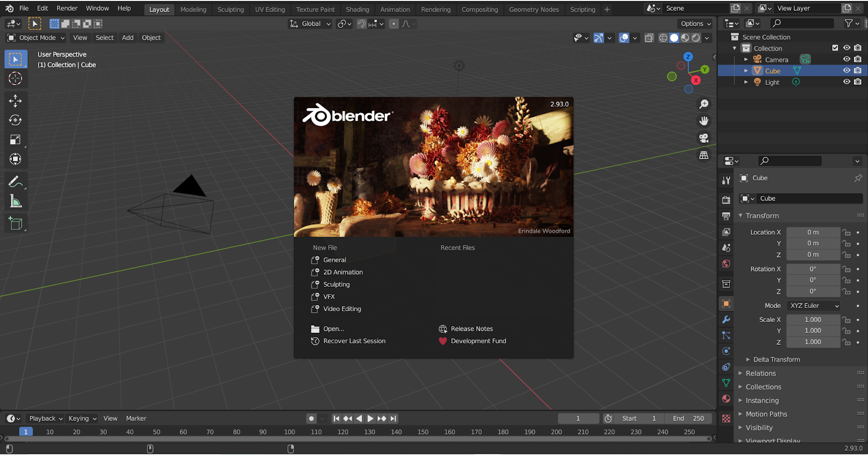
Task: Open the Object Data properties tab
Action: coord(726,383)
